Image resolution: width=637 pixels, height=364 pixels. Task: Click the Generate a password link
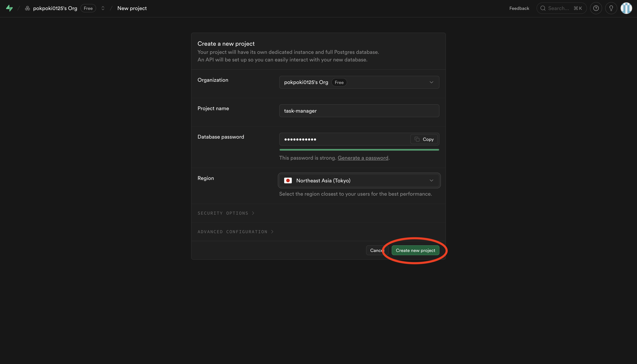coord(363,158)
